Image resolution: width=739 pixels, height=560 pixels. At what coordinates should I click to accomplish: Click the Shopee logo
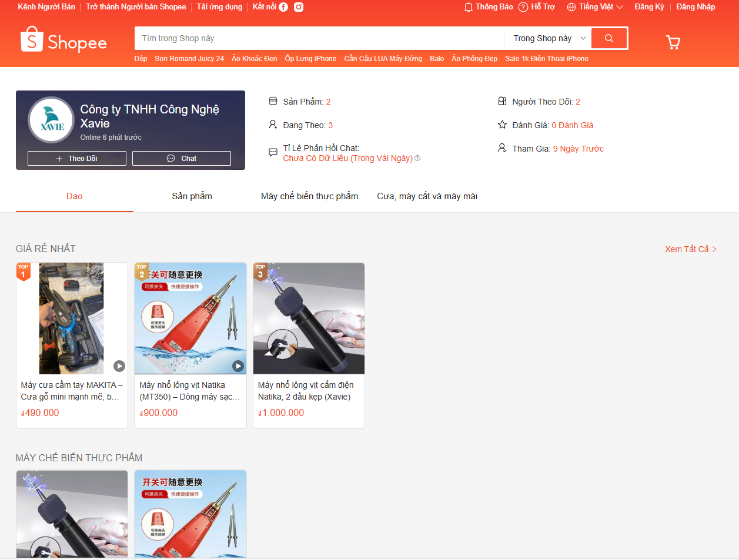click(63, 40)
